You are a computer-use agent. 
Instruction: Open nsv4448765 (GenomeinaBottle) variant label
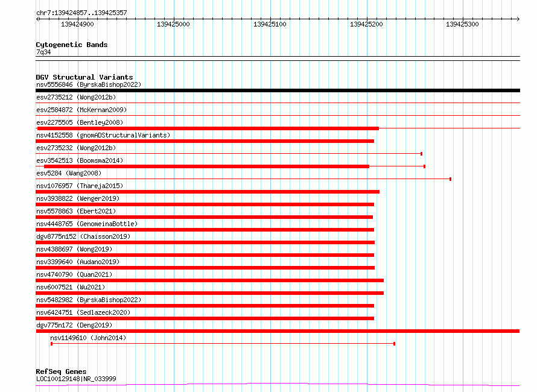coord(87,224)
